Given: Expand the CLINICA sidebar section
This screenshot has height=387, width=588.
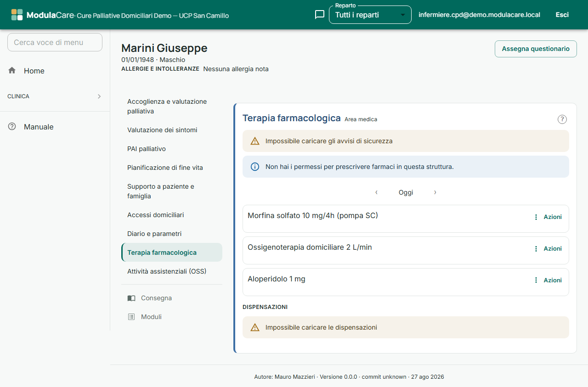Looking at the screenshot, I should (x=55, y=96).
